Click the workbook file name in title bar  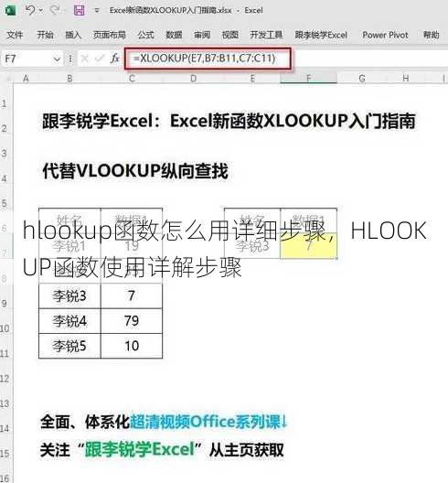point(171,10)
